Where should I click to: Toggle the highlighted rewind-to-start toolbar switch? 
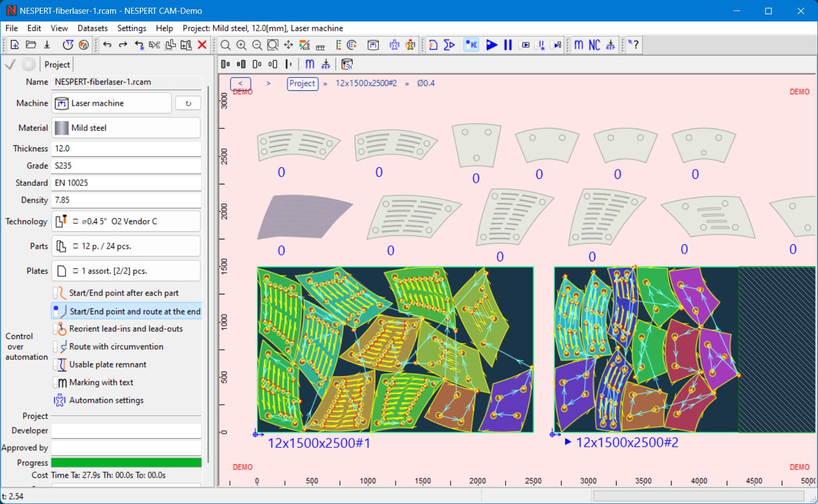click(x=471, y=45)
